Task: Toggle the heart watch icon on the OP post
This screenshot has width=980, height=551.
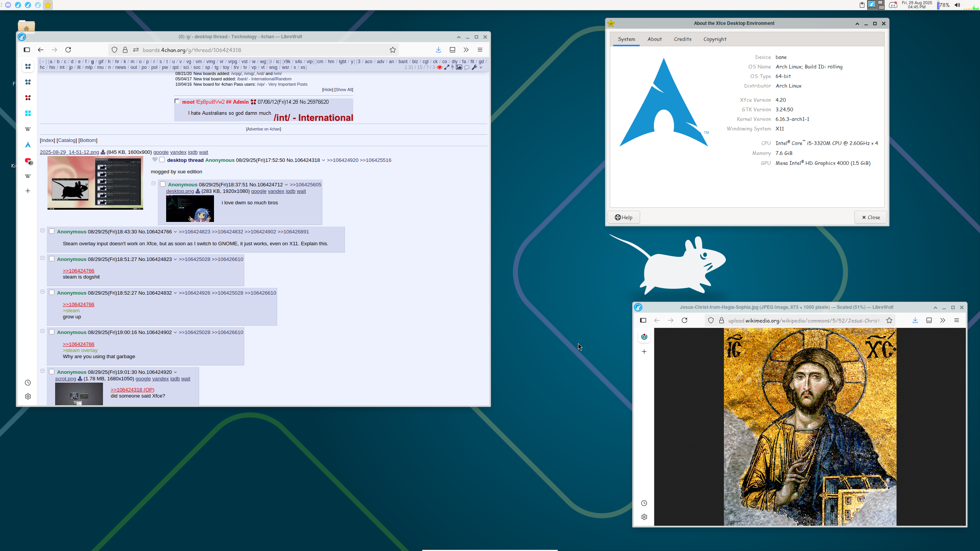Action: click(155, 160)
